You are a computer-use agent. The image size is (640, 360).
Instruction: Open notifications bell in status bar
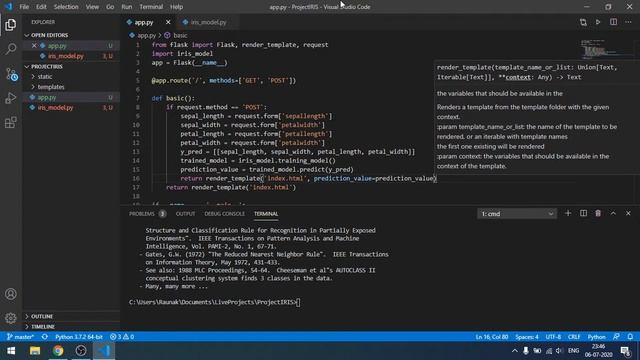click(x=630, y=337)
